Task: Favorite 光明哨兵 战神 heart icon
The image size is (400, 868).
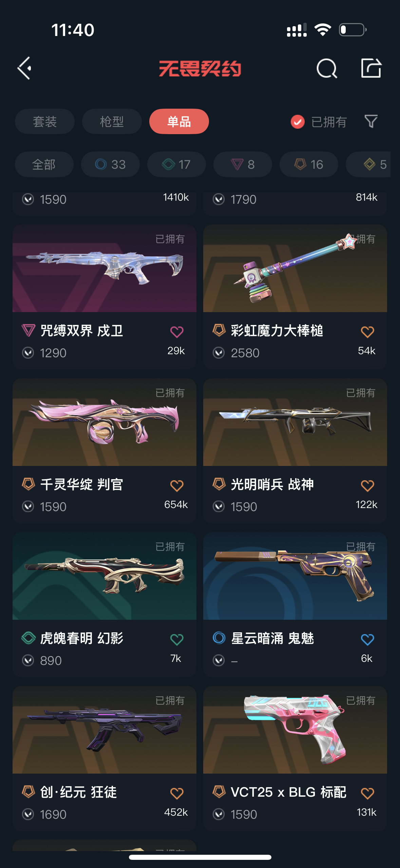Action: [367, 486]
